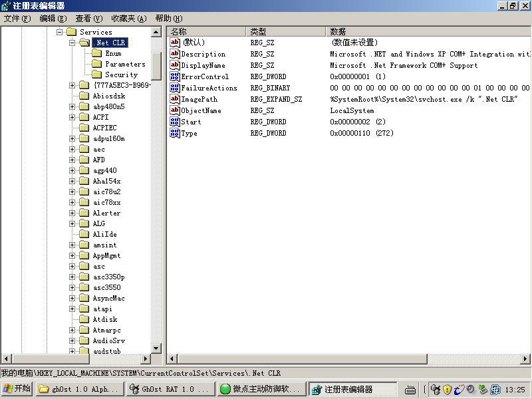This screenshot has height=399, width=532.
Task: Click the ImagePath string value icon
Action: pos(175,99)
